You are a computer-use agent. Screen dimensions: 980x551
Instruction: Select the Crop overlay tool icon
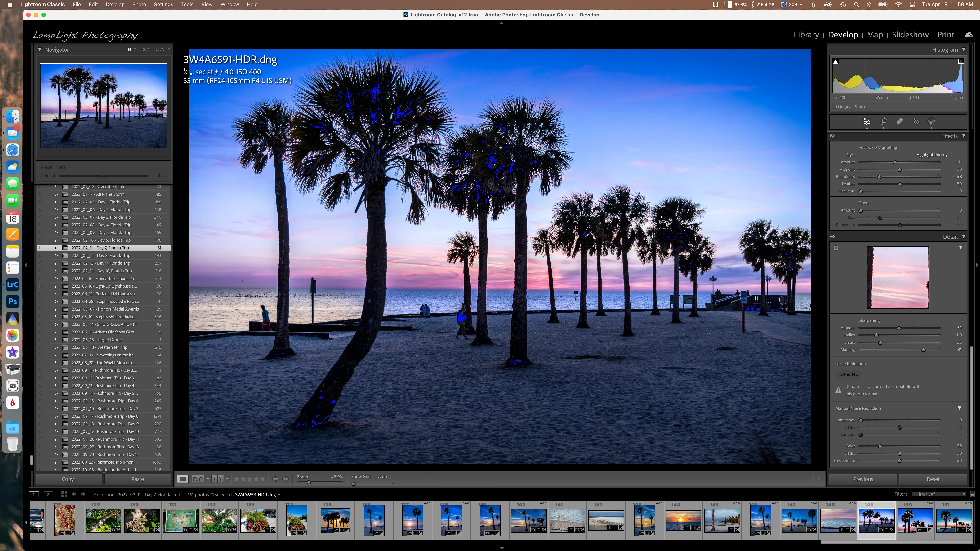click(883, 121)
